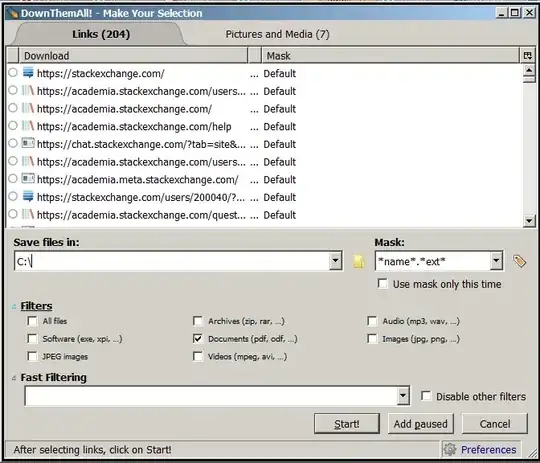This screenshot has width=540, height=463.
Task: Click the chat.stackexchange.com row favicon
Action: click(28, 143)
